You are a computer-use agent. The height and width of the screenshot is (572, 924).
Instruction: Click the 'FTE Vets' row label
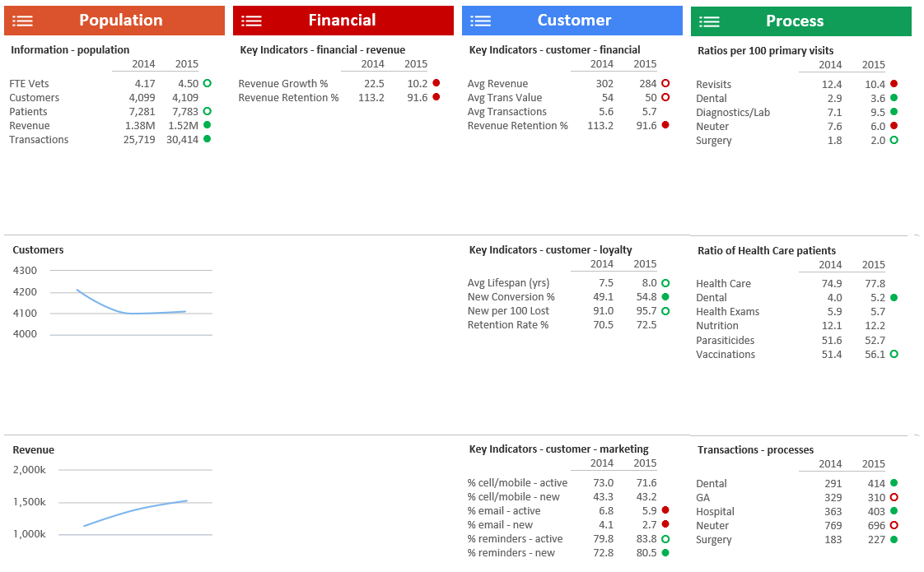pos(29,84)
